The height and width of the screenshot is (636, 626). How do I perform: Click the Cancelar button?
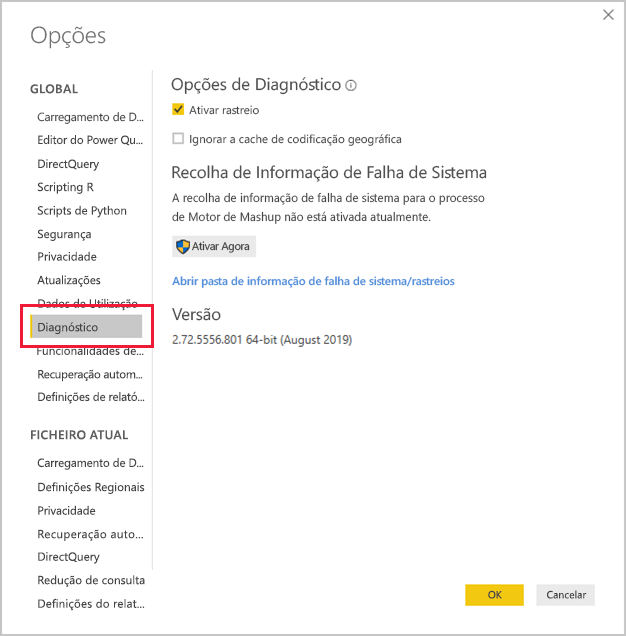click(x=566, y=595)
